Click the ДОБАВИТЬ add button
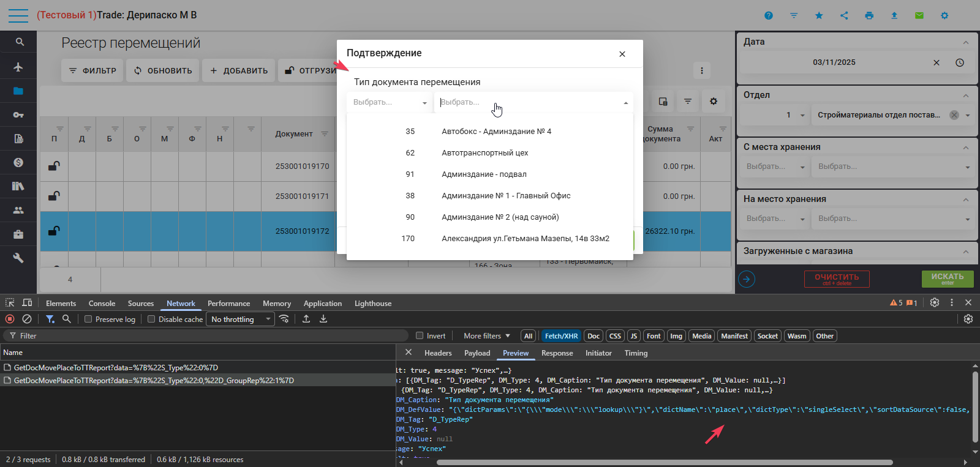 tap(238, 70)
